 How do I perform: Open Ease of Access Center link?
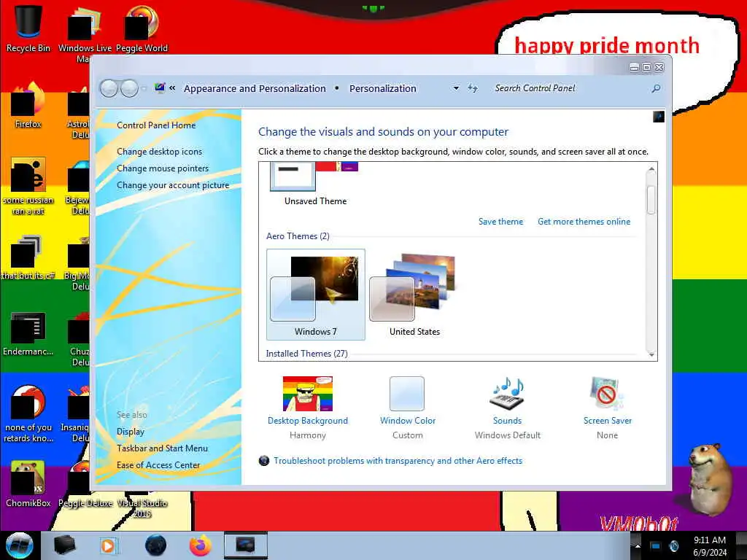[x=158, y=465]
